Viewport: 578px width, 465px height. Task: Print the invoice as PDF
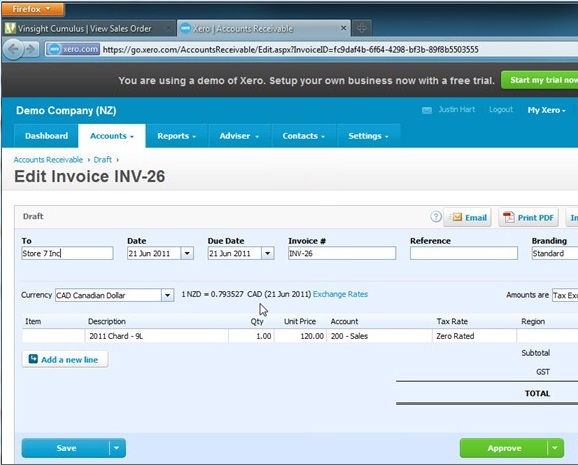pyautogui.click(x=528, y=218)
